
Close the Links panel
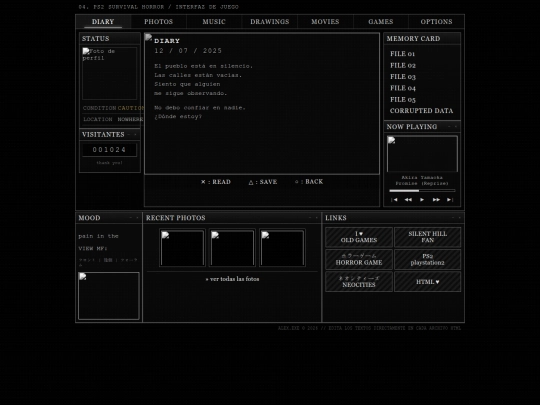459,218
